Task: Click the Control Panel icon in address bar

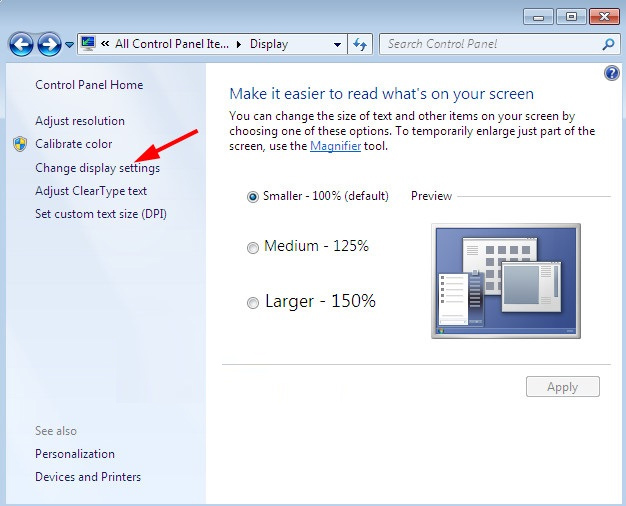Action: click(88, 44)
